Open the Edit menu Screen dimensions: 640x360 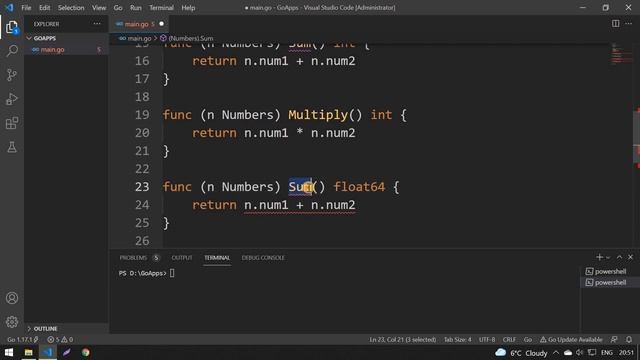[44, 8]
